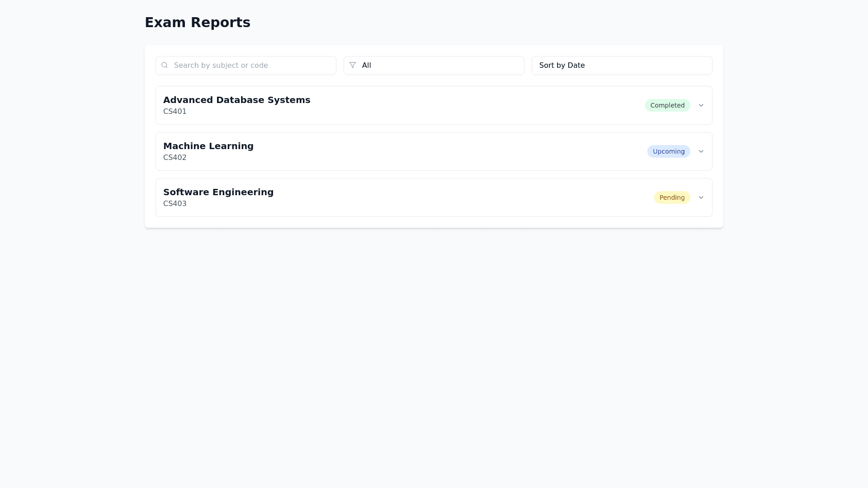Click the Pending status badge
This screenshot has width=868, height=488.
(672, 197)
